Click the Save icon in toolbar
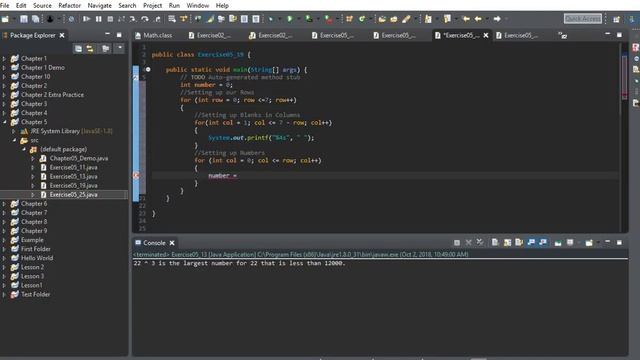Viewport: 640px width, 360px height. 24,19
